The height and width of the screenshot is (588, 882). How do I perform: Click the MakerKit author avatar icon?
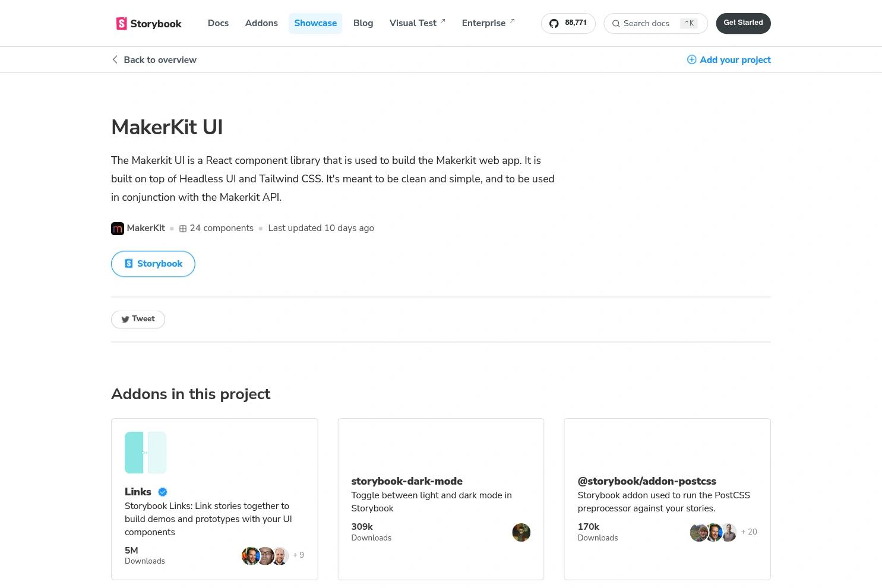pos(118,229)
